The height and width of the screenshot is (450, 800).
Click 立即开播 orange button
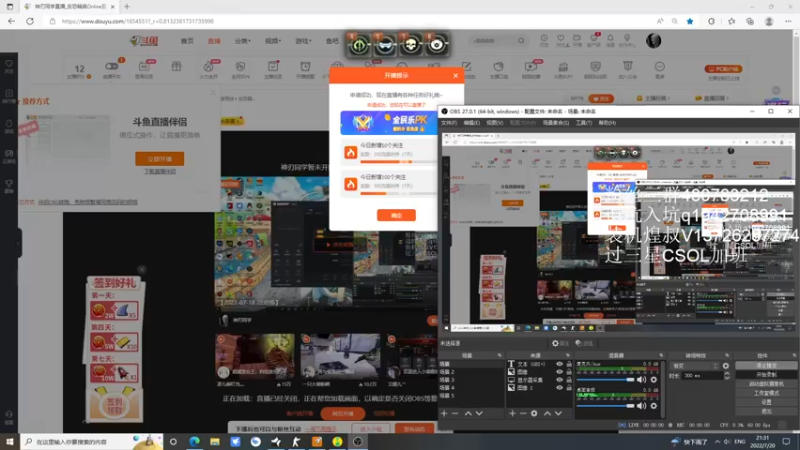(159, 159)
